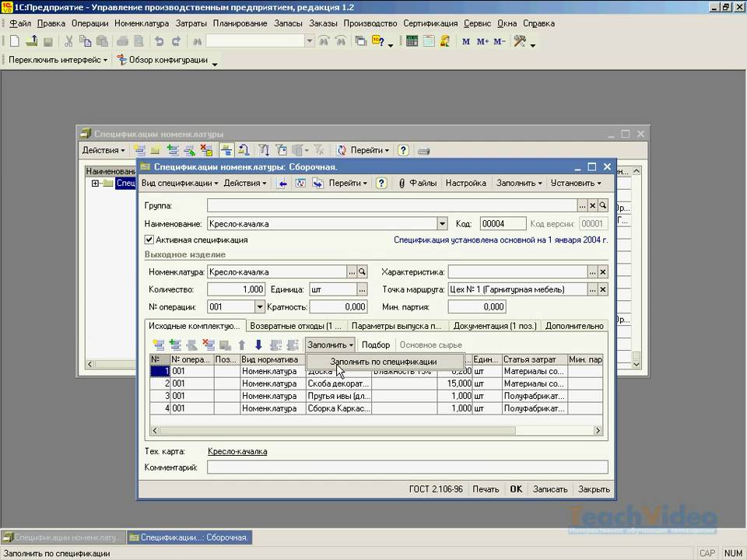Click add by copying icon in components toolbar
The height and width of the screenshot is (560, 747).
pos(175,345)
